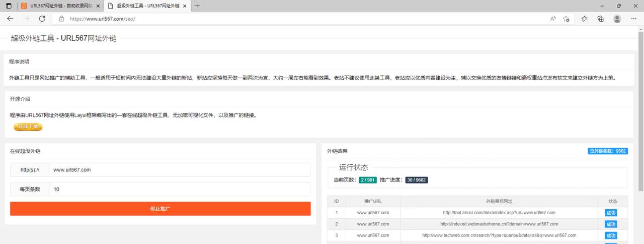Open the Favorites list icon
This screenshot has width=644, height=244.
pos(584,19)
